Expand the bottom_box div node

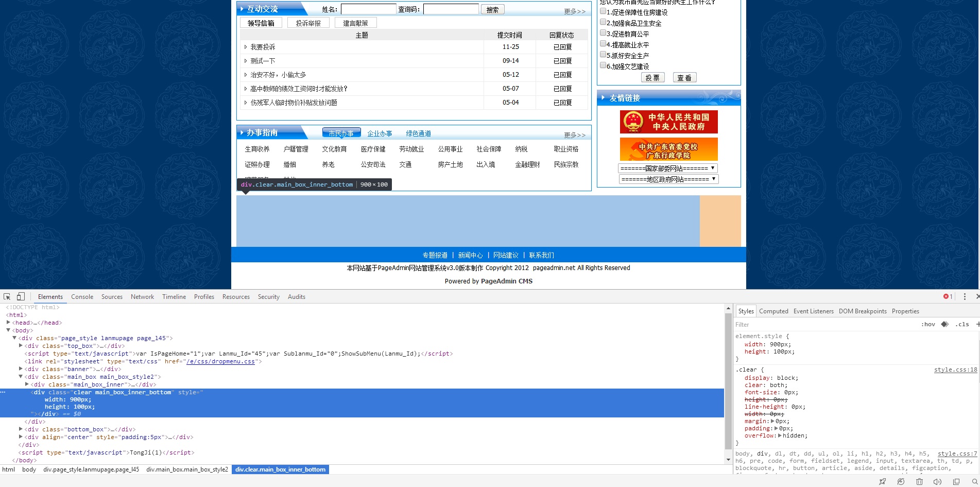21,429
